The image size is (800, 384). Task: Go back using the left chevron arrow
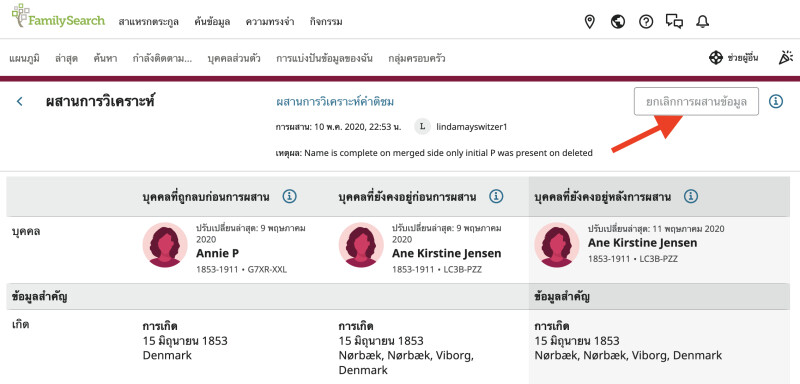pos(19,101)
